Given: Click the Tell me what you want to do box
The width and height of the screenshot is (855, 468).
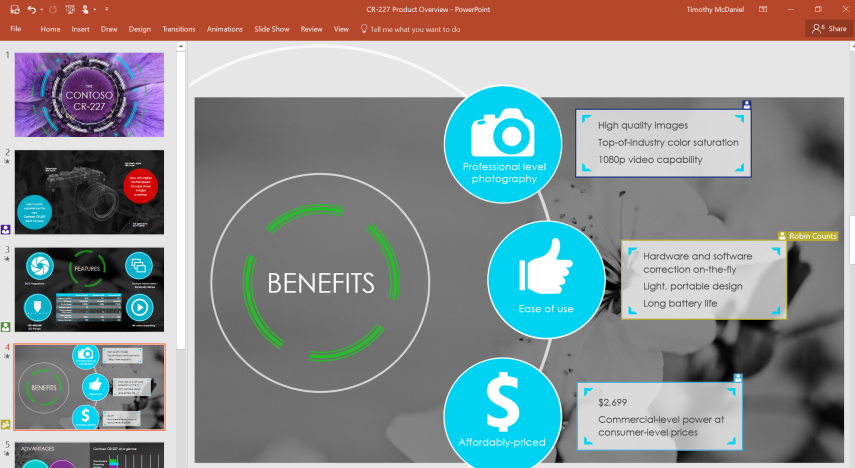Looking at the screenshot, I should [x=411, y=29].
